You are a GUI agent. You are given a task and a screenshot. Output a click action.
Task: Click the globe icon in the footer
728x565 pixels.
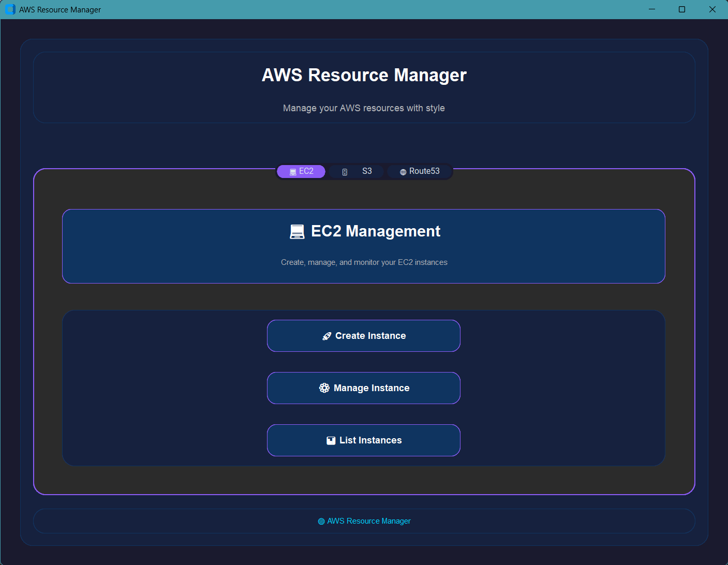(x=321, y=521)
